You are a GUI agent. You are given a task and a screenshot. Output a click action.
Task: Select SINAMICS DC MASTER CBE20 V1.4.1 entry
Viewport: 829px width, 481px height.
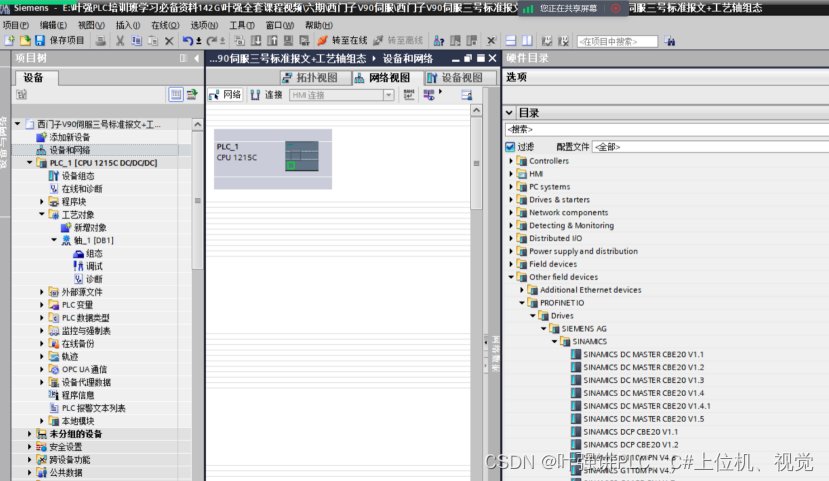pyautogui.click(x=641, y=405)
